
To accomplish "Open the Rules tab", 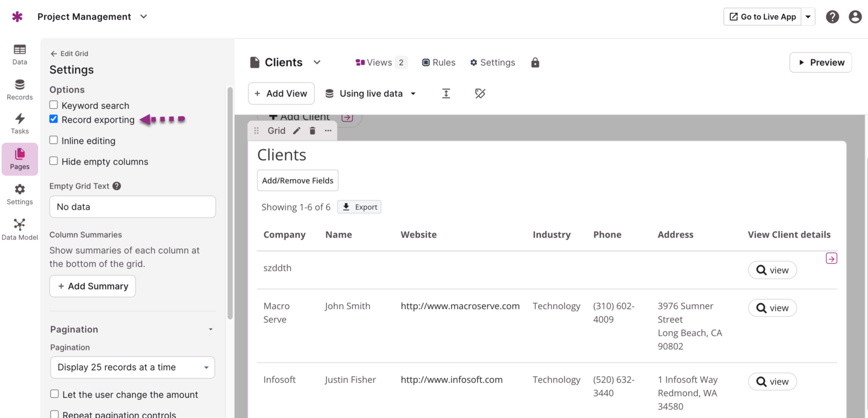I will click(439, 62).
